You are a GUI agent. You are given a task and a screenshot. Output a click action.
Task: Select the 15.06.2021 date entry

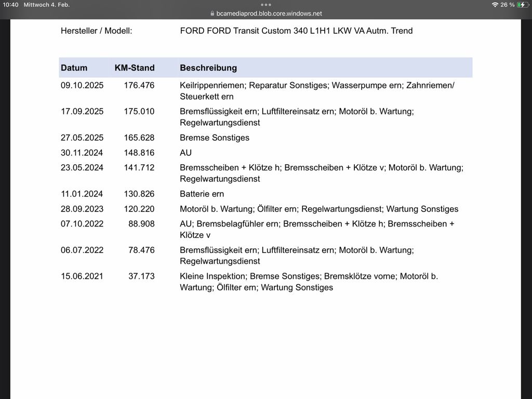82,276
